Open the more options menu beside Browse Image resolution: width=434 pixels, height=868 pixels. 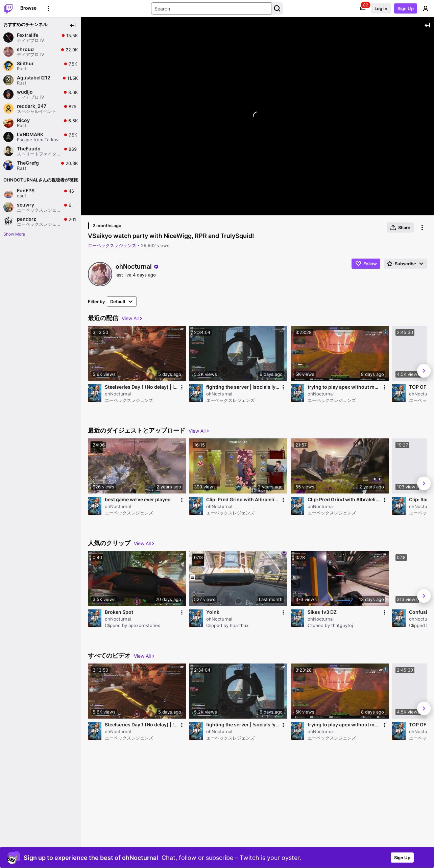[48, 8]
